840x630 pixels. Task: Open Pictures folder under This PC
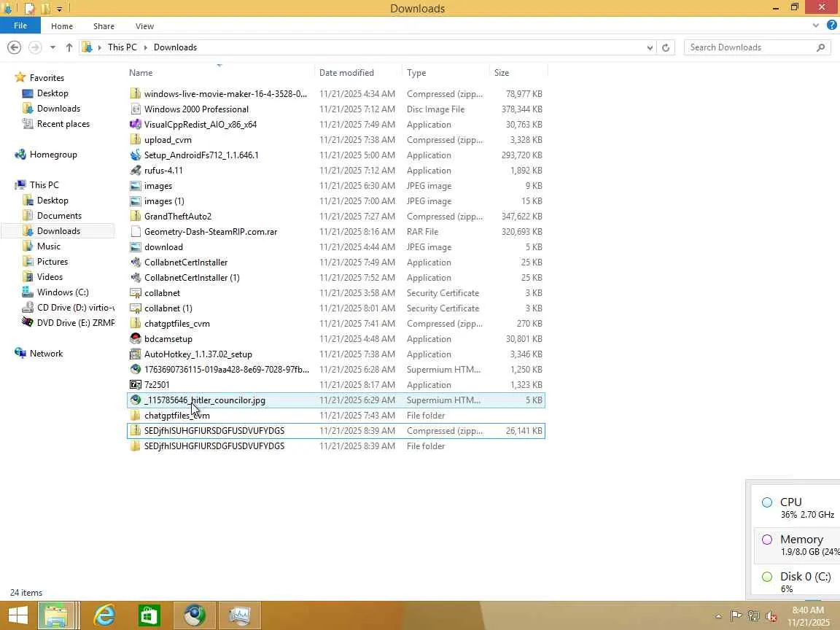(52, 262)
